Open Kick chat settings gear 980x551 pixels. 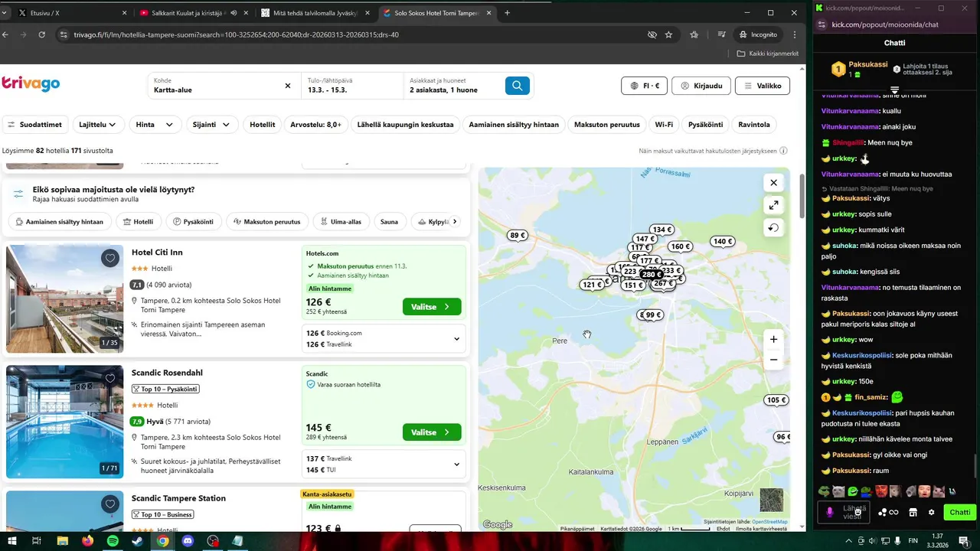point(931,513)
